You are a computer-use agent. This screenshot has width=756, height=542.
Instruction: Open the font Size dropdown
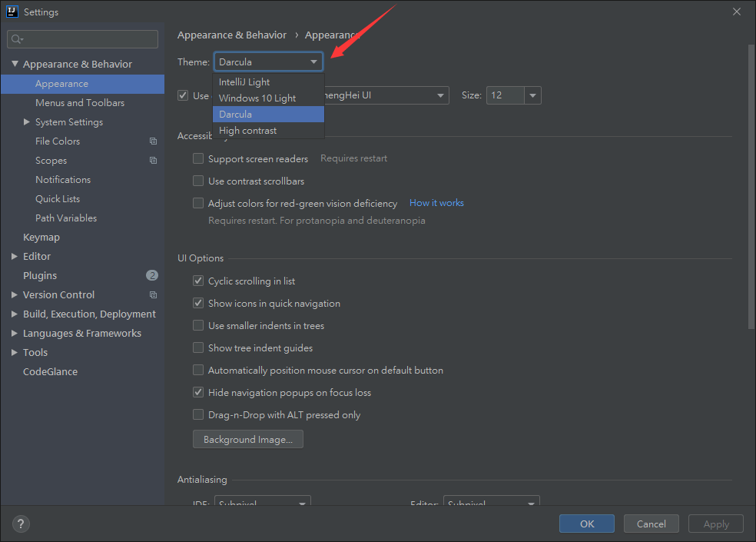[533, 95]
